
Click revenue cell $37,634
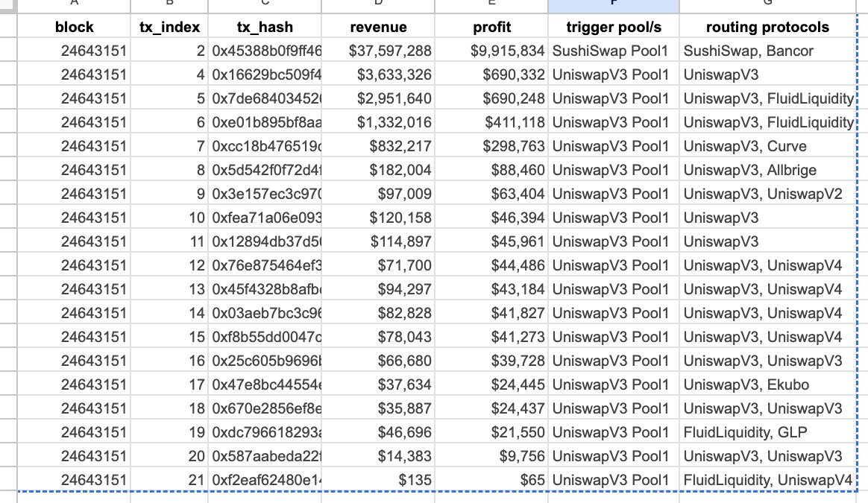click(378, 384)
